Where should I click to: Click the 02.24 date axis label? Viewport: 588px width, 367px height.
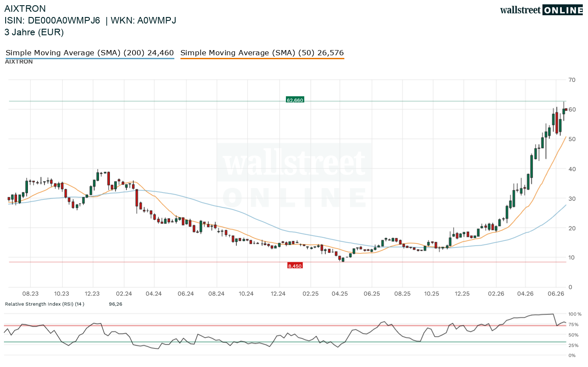coord(124,294)
